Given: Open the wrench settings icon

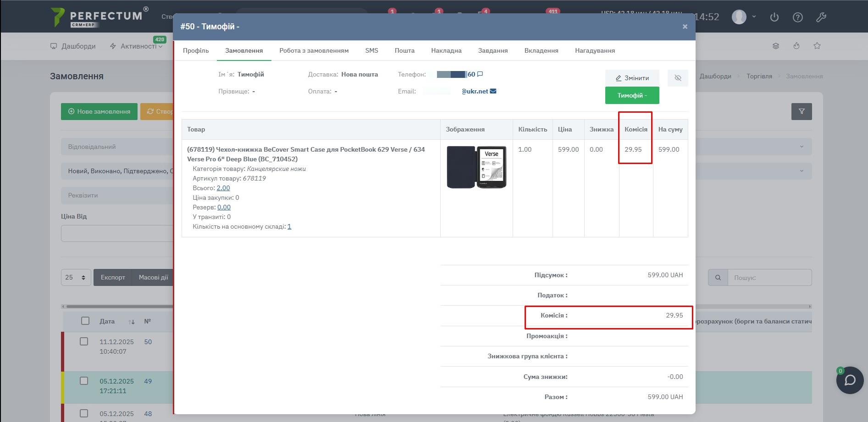Looking at the screenshot, I should pos(821,17).
